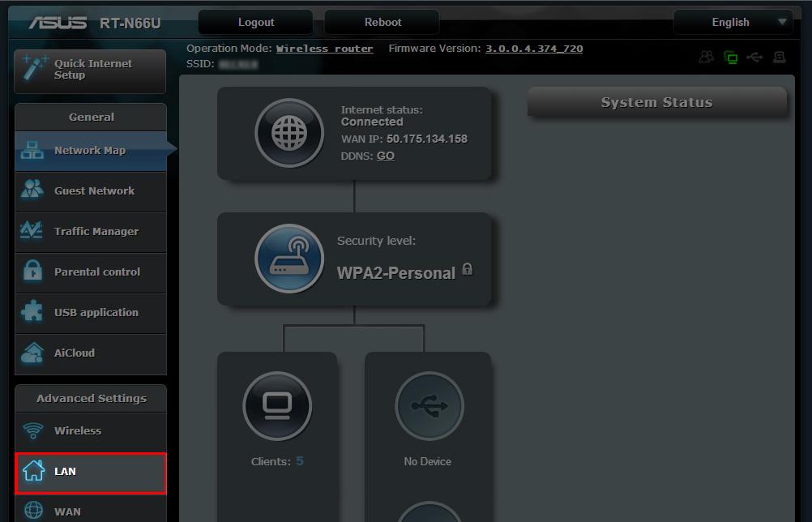The height and width of the screenshot is (522, 812).
Task: Click the RT-N66U model name
Action: tap(130, 24)
